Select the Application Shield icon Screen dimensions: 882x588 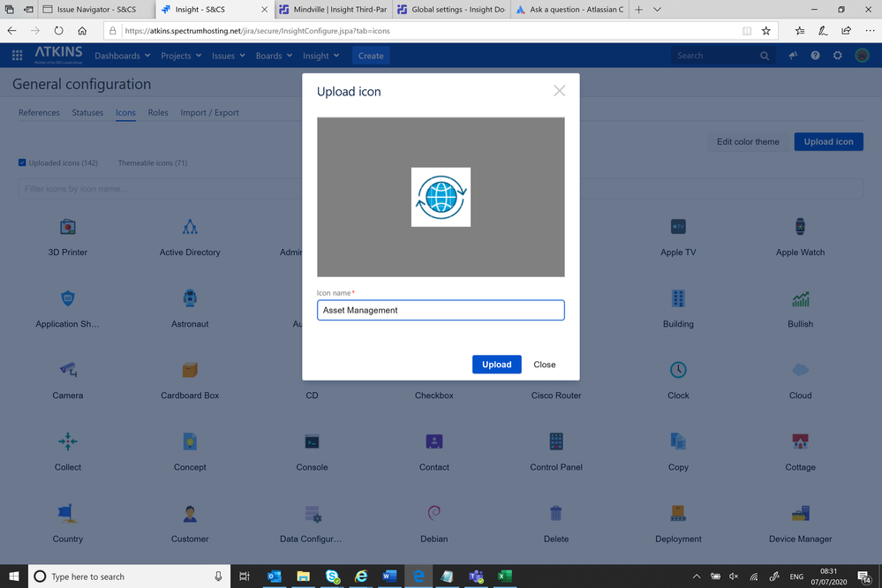pos(67,298)
